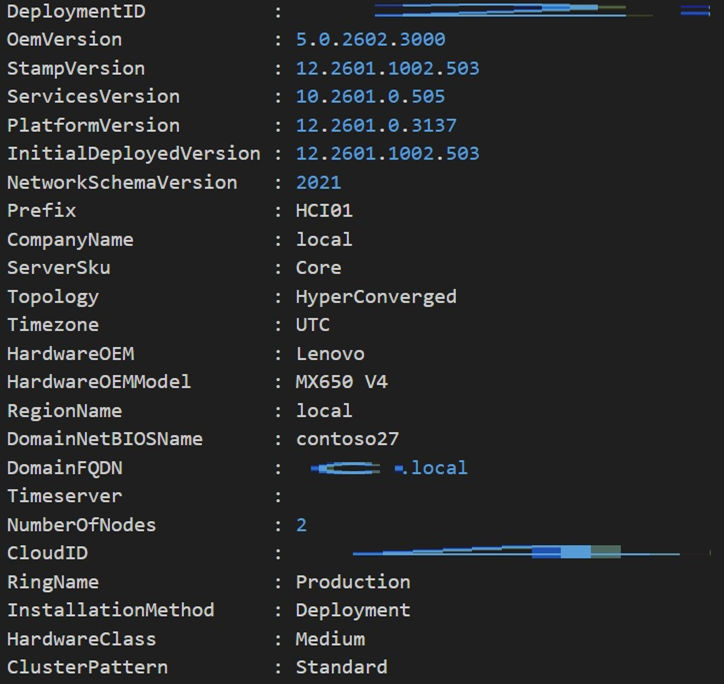Click the redacted CloudID value
This screenshot has width=724, height=684.
[520, 552]
